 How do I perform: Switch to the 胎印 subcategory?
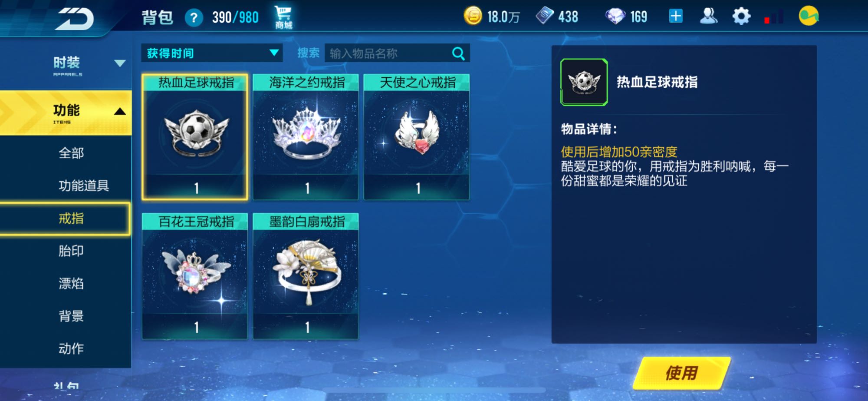click(x=71, y=251)
